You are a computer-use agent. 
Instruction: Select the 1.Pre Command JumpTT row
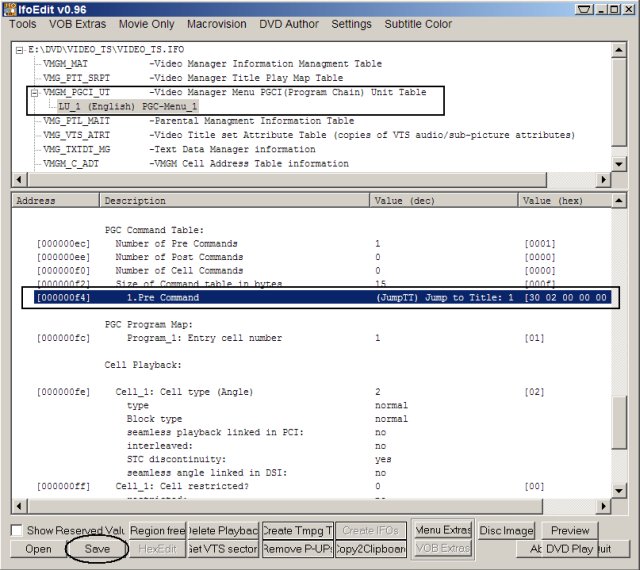click(x=322, y=298)
